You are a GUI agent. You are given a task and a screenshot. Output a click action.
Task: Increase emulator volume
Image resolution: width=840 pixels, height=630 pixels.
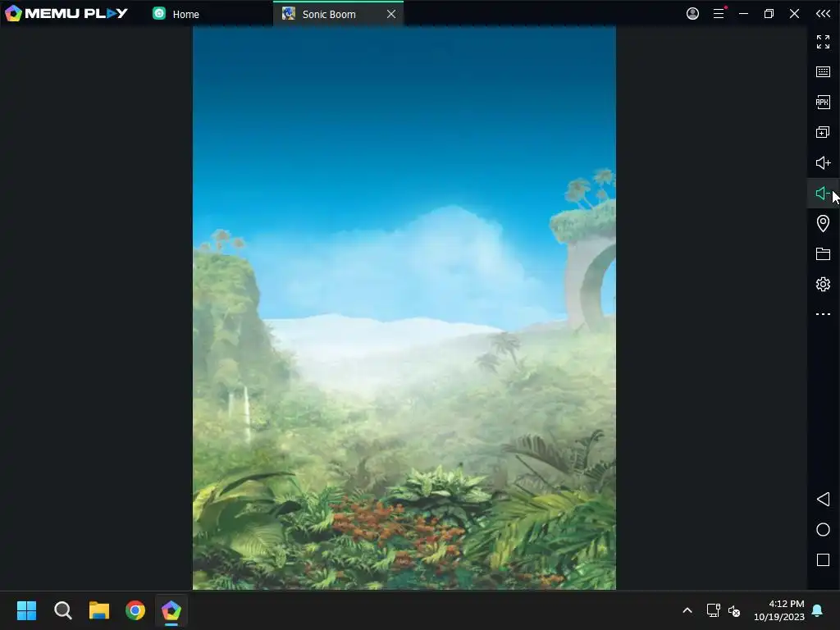coord(823,163)
